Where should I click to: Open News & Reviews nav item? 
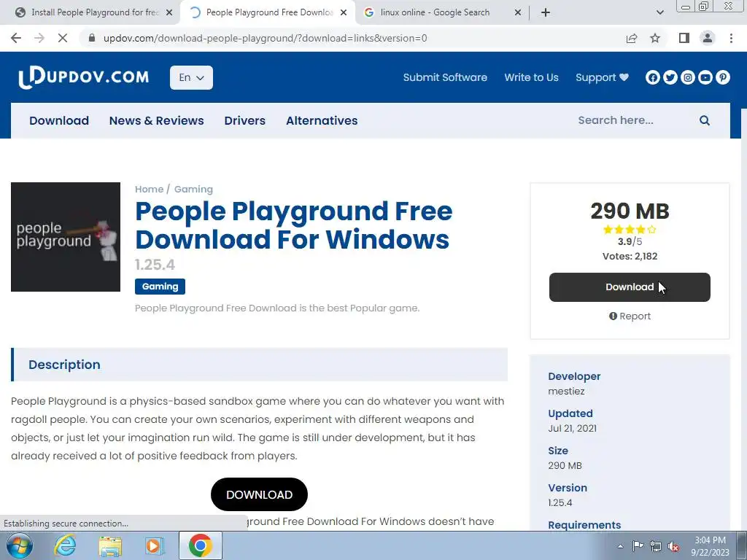point(156,120)
